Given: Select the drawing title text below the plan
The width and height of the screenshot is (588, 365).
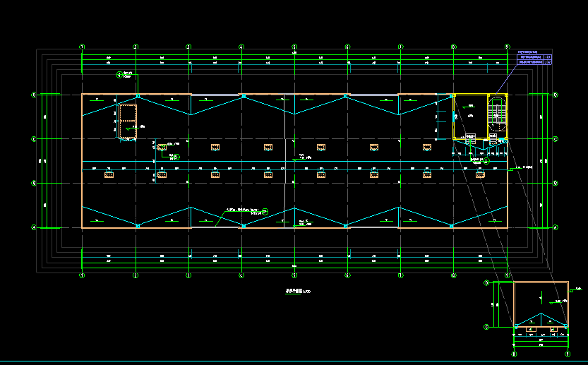Looking at the screenshot, I should 296,290.
